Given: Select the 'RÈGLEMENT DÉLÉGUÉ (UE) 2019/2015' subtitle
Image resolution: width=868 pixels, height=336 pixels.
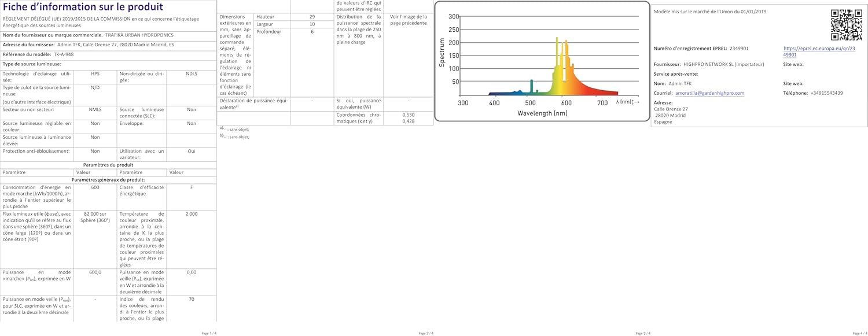Looking at the screenshot, I should (x=101, y=21).
